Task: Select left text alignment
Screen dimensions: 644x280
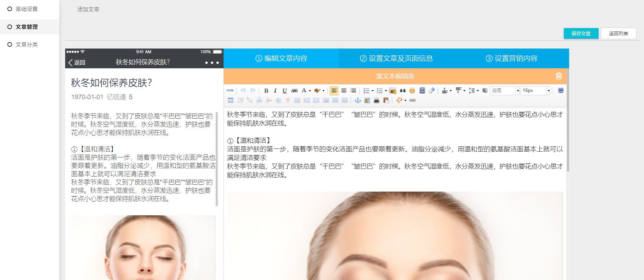Action: tap(334, 91)
